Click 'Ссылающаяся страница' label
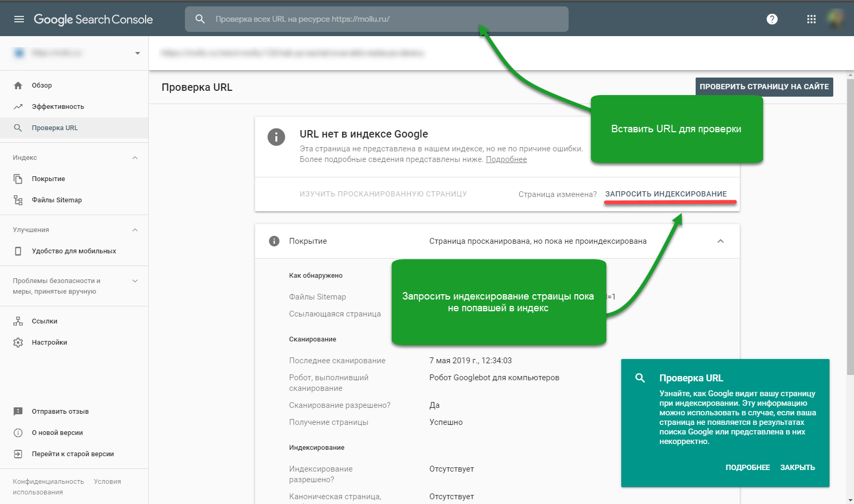This screenshot has width=854, height=504. coord(335,314)
